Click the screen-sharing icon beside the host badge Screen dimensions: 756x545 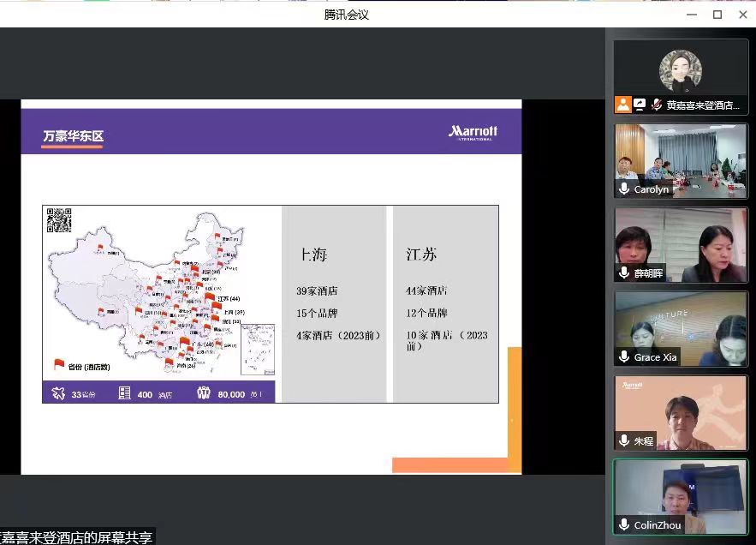click(x=640, y=105)
